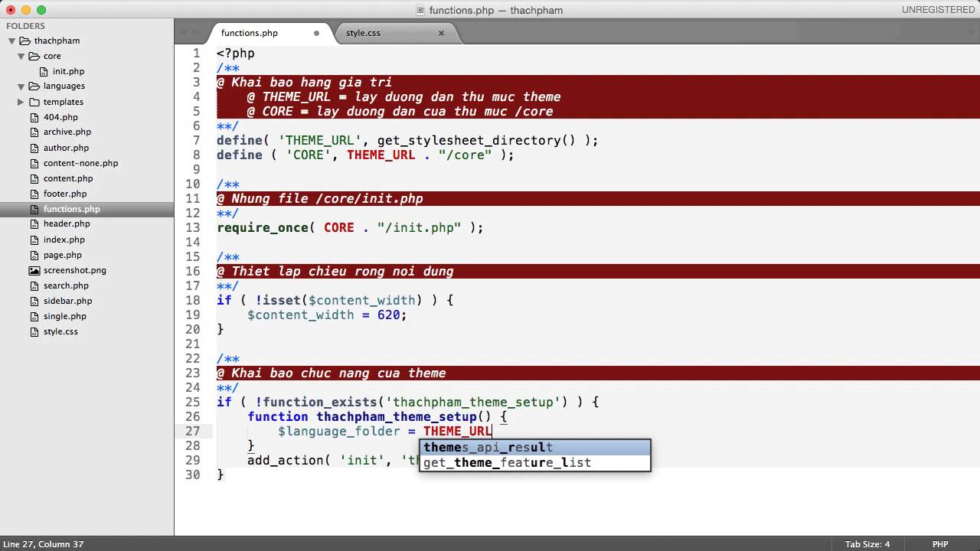Viewport: 980px width, 551px height.
Task: Click the UNREGISTERED label in the title bar
Action: click(938, 10)
